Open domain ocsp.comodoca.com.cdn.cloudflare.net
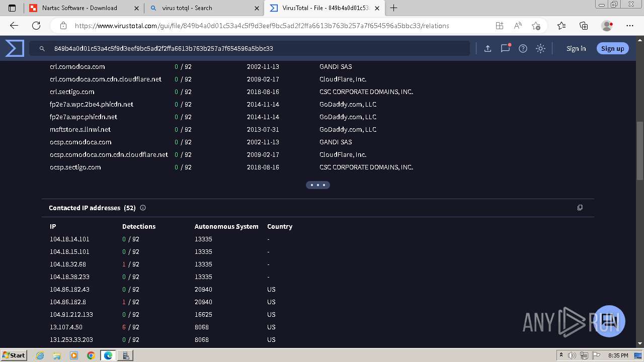 [x=109, y=154]
